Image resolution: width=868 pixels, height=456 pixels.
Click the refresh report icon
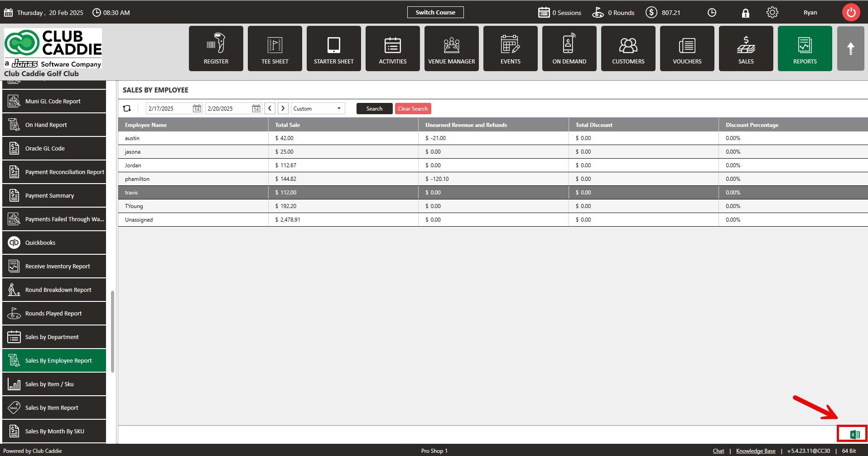pos(127,108)
